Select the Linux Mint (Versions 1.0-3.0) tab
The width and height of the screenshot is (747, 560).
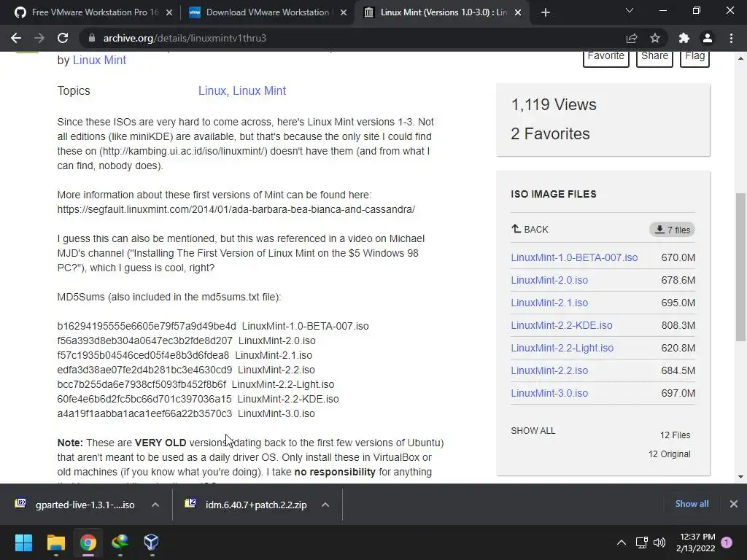tap(441, 12)
